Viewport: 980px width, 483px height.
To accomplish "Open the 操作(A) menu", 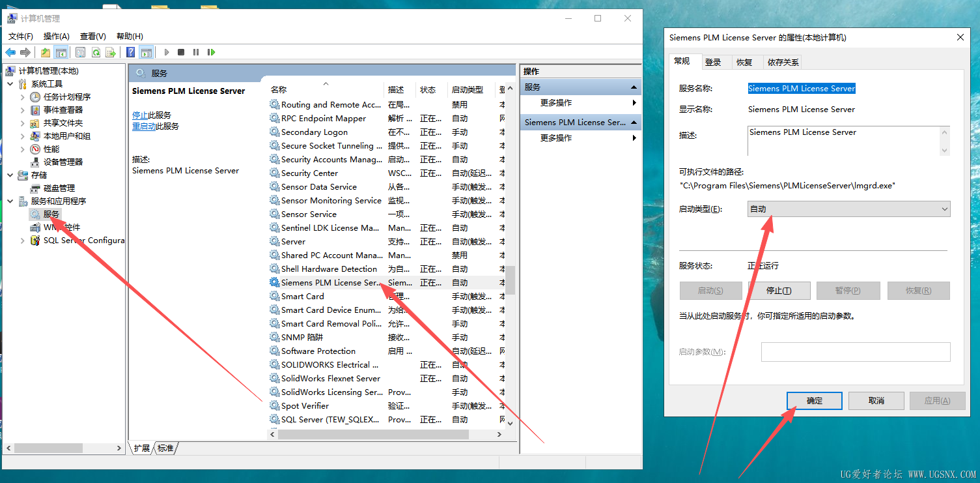I will 56,37.
